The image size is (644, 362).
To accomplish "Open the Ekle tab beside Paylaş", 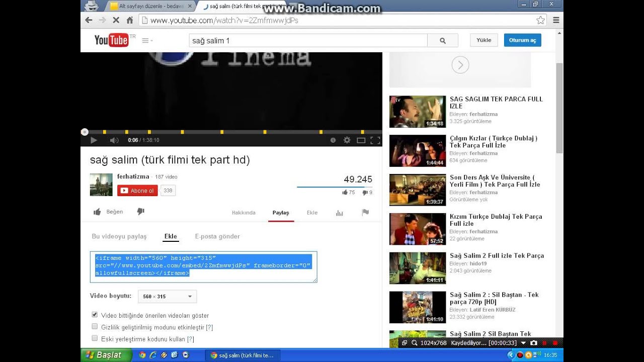I will 312,213.
